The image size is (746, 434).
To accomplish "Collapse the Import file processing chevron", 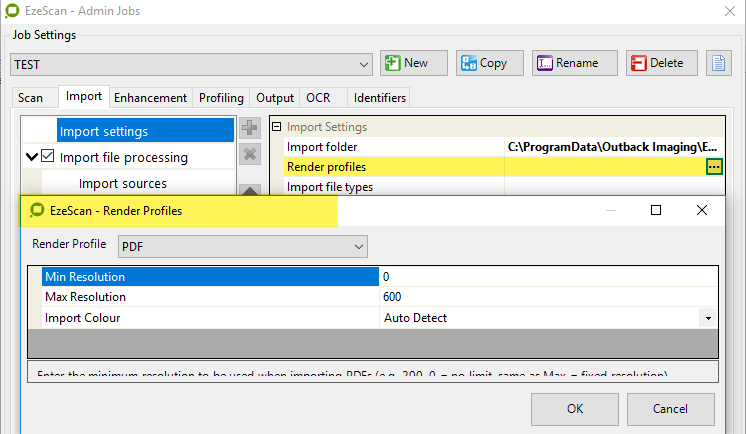I will [x=32, y=157].
